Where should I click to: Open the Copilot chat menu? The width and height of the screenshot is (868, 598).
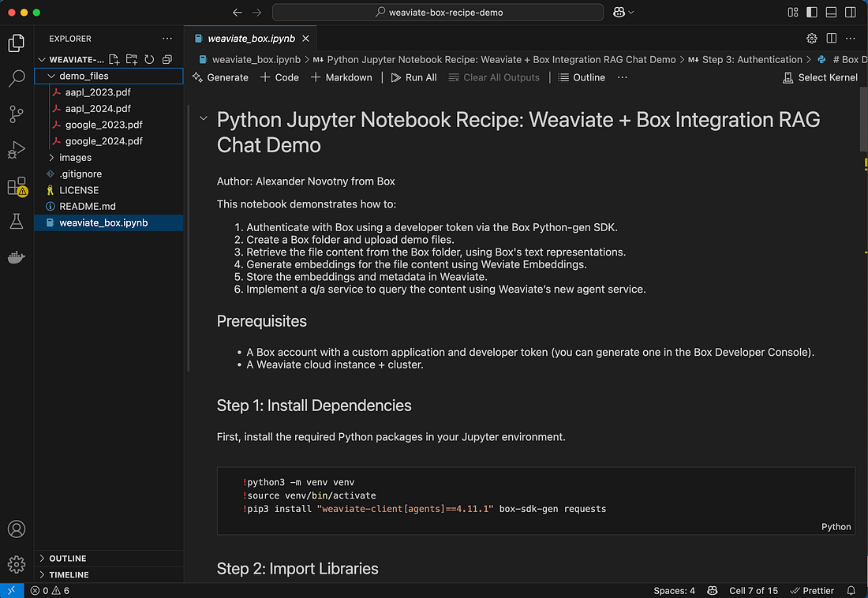point(623,12)
